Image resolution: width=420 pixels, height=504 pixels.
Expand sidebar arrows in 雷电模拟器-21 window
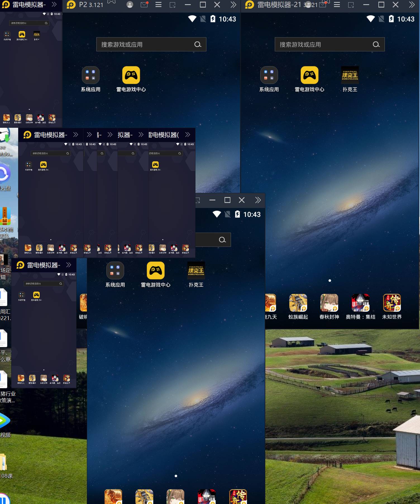coord(412,5)
